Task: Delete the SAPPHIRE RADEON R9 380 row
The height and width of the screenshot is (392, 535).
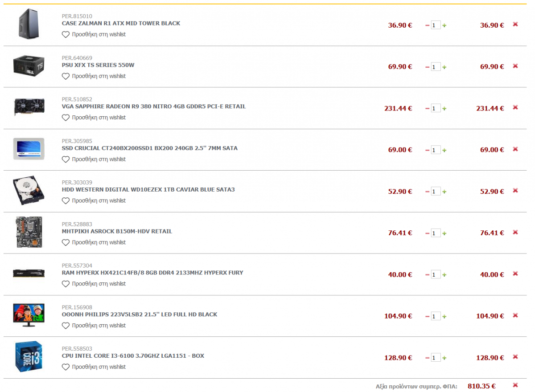Action: (515, 107)
